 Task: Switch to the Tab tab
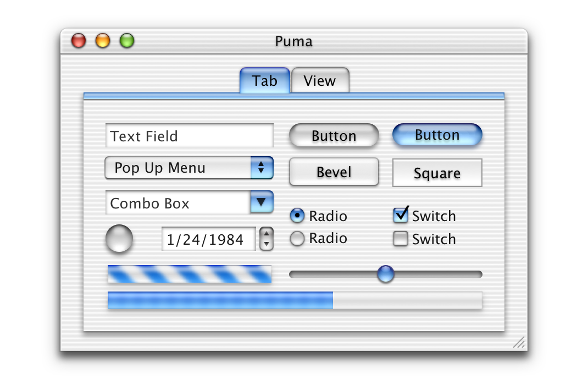coord(265,80)
